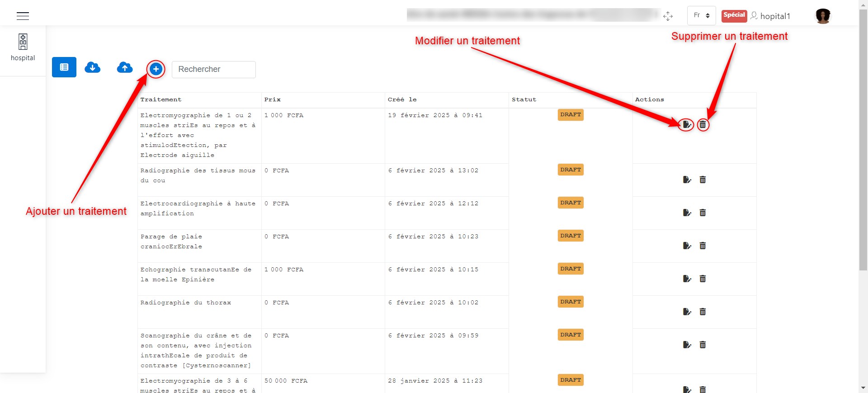The height and width of the screenshot is (393, 868).
Task: Delete Radiographie des tissus mous du cou
Action: [x=703, y=180]
